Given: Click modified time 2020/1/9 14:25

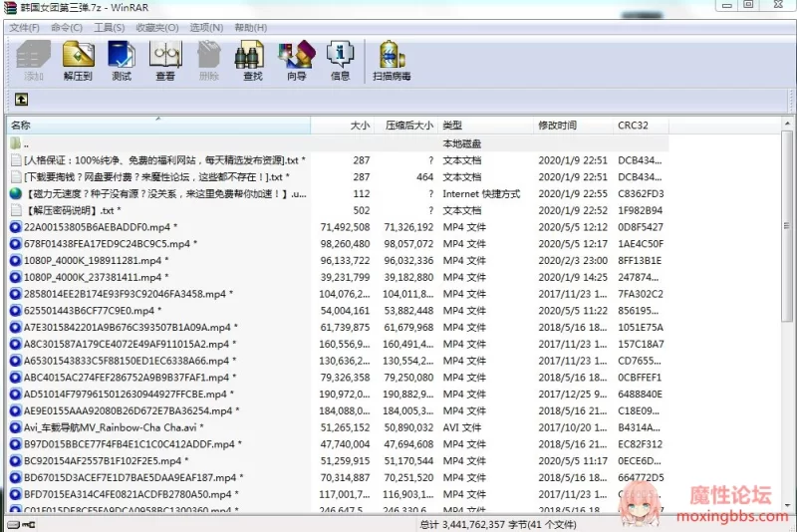Looking at the screenshot, I should coord(573,277).
